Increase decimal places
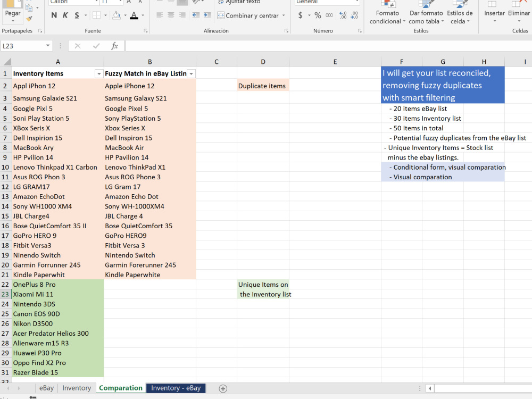532x399 pixels. (x=343, y=15)
